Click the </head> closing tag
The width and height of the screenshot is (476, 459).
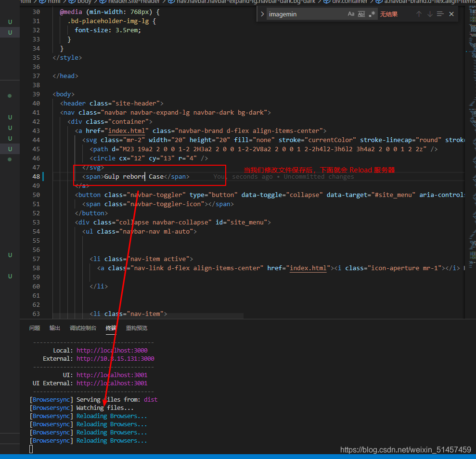click(x=65, y=76)
